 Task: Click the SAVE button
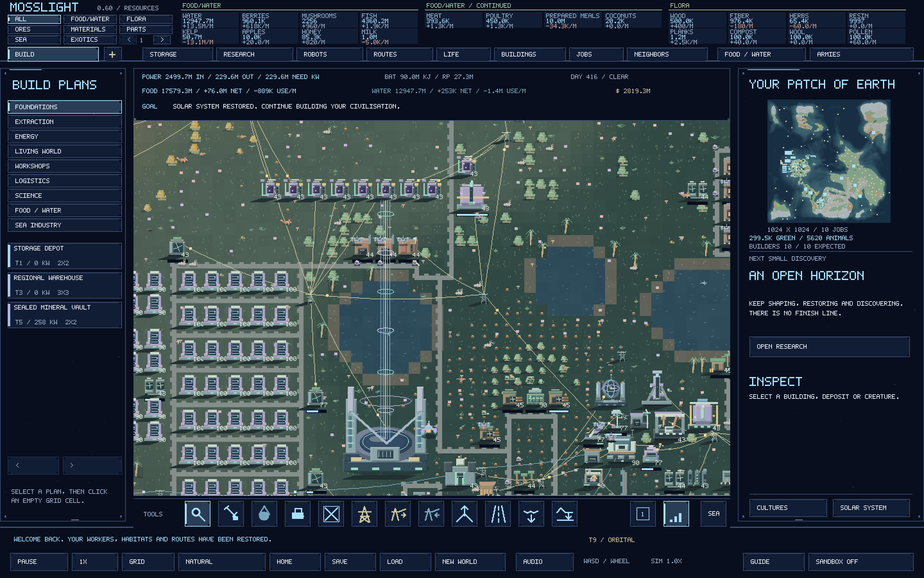[350, 562]
